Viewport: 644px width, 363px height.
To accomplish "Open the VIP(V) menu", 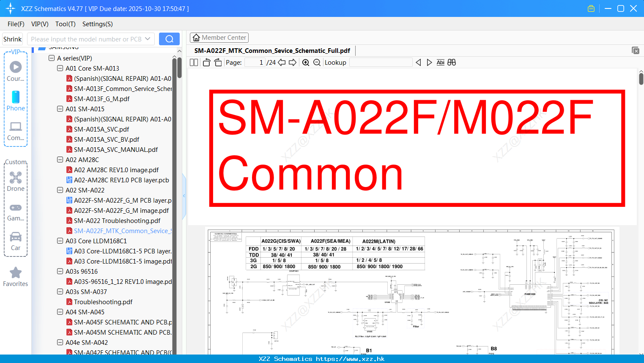I will [x=40, y=24].
